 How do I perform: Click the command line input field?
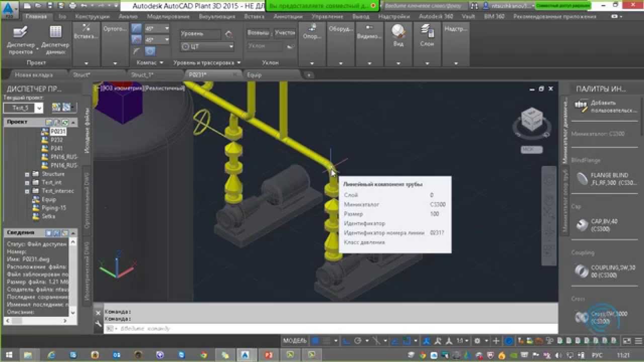point(331,328)
